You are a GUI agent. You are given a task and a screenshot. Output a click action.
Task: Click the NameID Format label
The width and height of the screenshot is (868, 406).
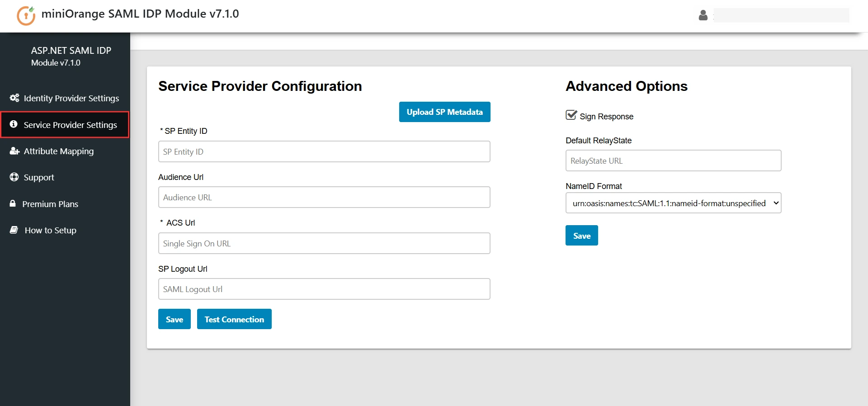point(594,186)
